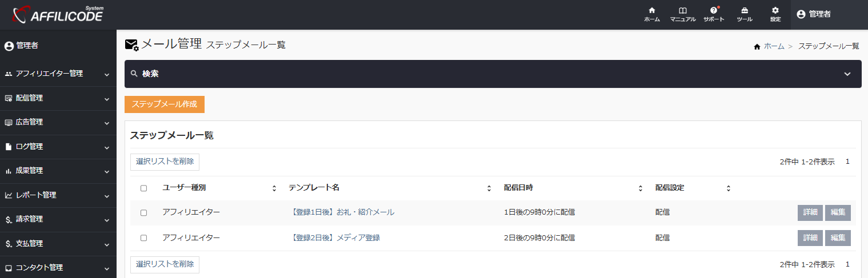
Task: Click page number 1 below table
Action: (847, 264)
